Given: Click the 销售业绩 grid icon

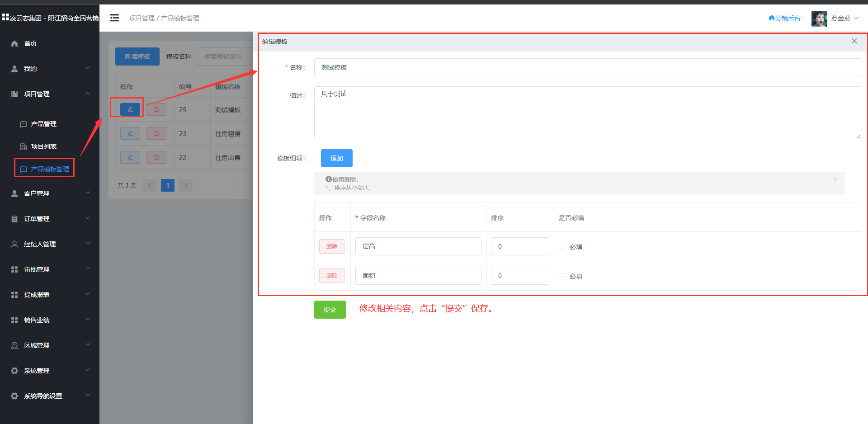Looking at the screenshot, I should 14,320.
